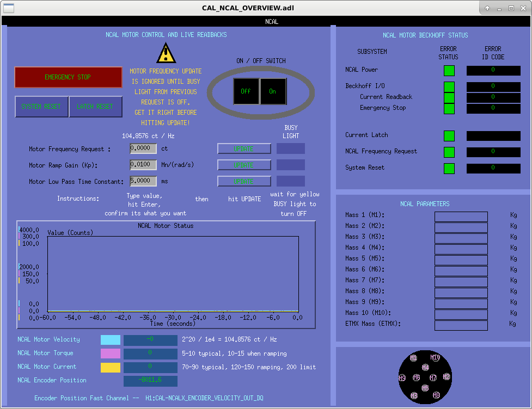Hit UPDATE for Motor Low Pass Time Constant
The height and width of the screenshot is (409, 532).
coord(244,181)
